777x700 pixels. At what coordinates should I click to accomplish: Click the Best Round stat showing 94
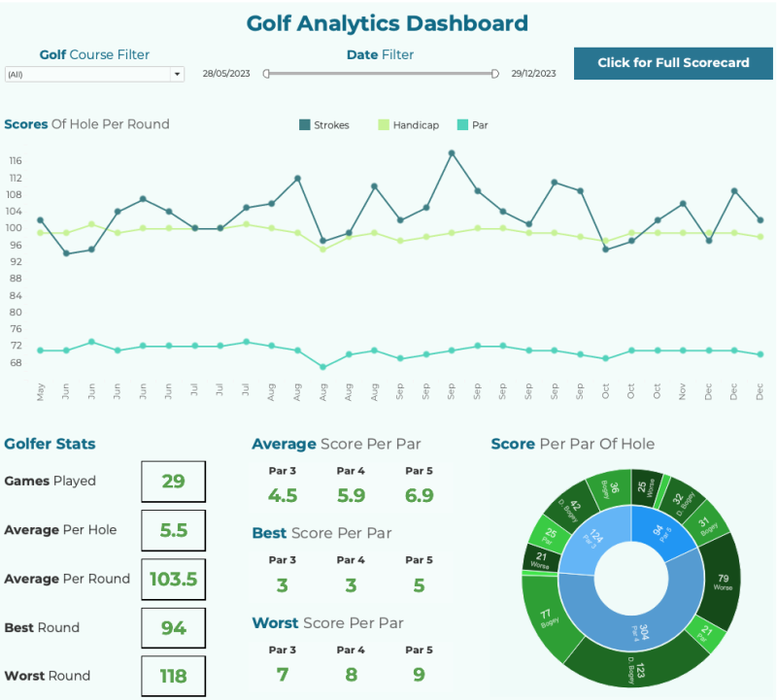pos(173,627)
